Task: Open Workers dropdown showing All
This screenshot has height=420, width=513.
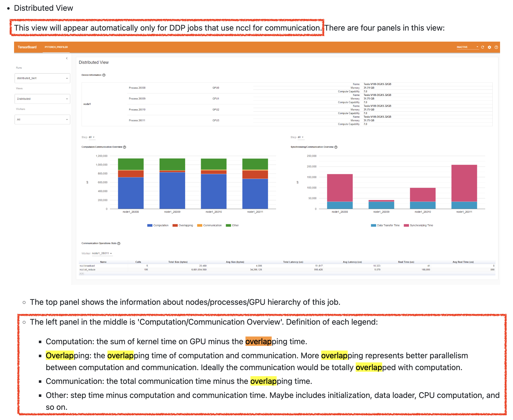Action: [42, 120]
